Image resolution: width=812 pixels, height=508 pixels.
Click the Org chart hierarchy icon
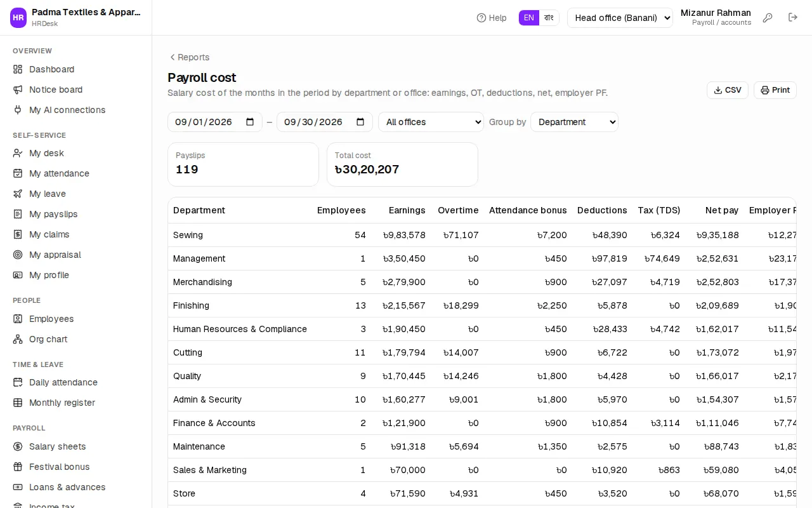point(18,339)
